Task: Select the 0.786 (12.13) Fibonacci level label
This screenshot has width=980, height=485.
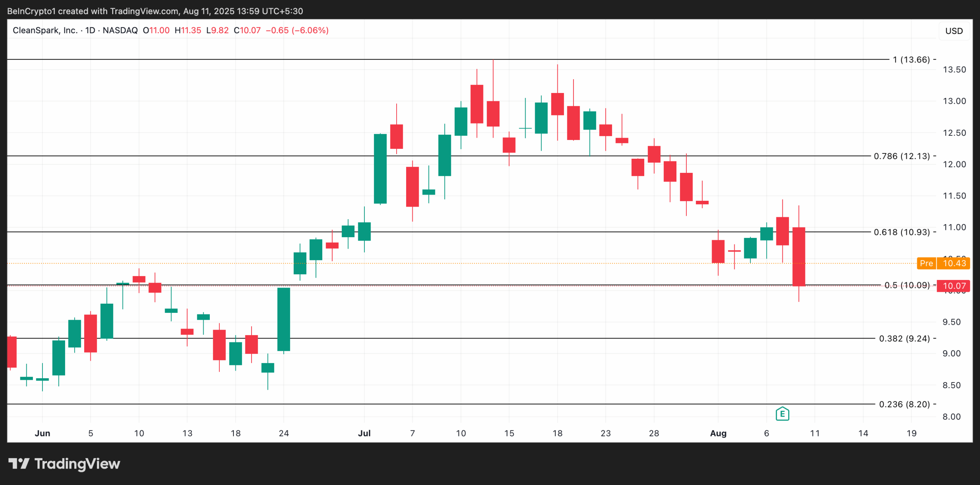Action: pyautogui.click(x=902, y=156)
